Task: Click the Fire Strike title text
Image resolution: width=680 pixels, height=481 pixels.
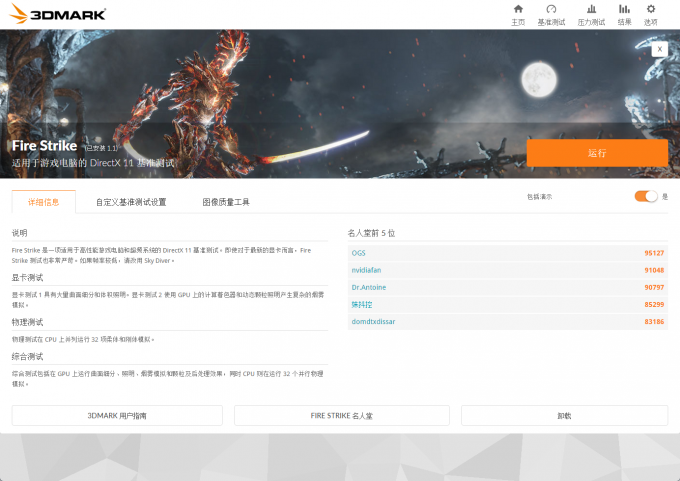Action: (x=44, y=146)
